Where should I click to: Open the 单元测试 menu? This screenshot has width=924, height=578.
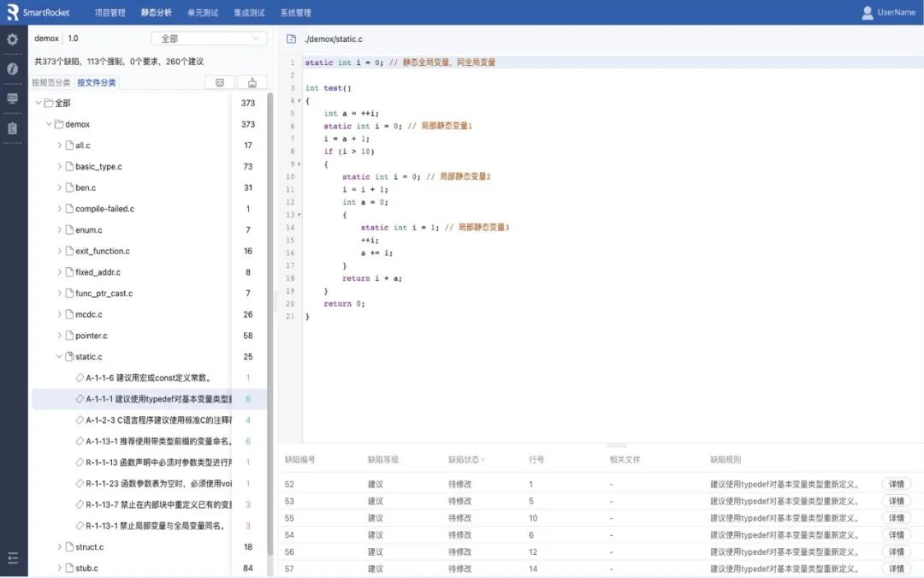tap(202, 13)
